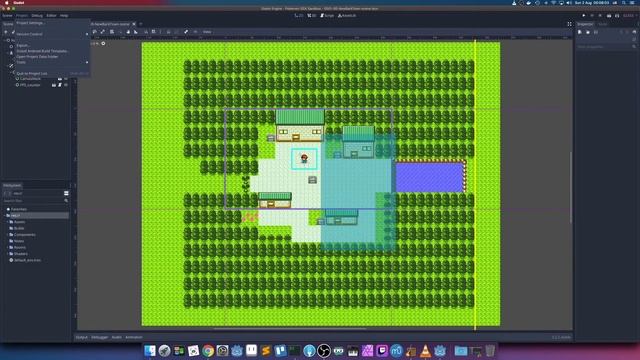Open the canvas View menu
This screenshot has height=360, width=640.
207,32
